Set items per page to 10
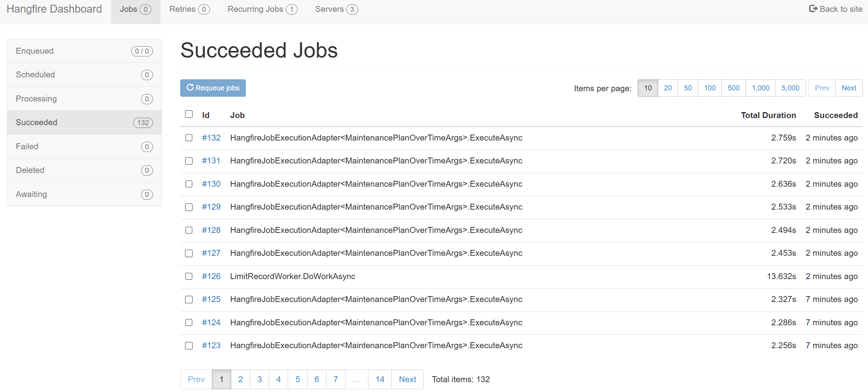This screenshot has height=392, width=868. click(648, 88)
